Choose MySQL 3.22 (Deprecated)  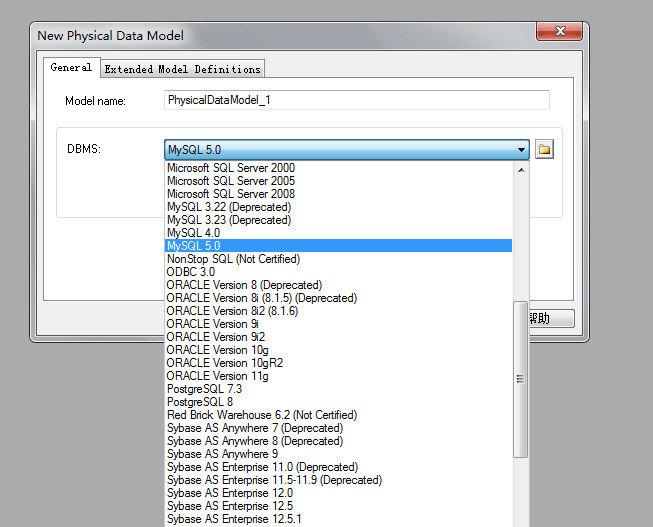click(338, 207)
